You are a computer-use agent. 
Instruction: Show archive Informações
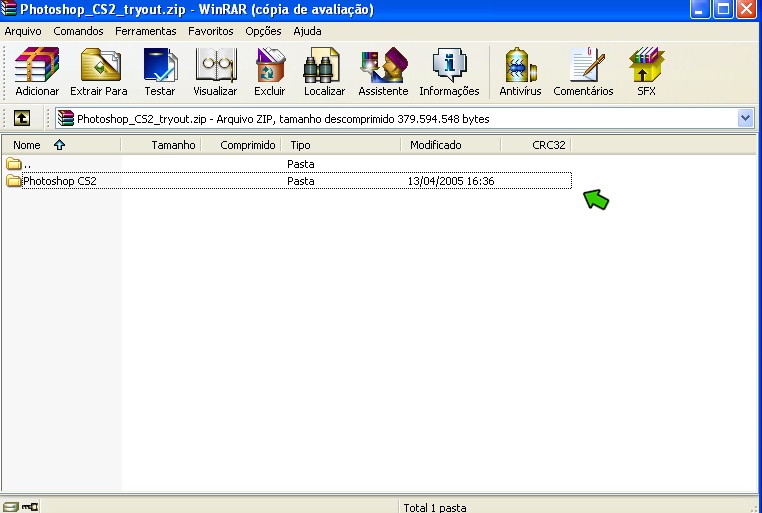449,72
